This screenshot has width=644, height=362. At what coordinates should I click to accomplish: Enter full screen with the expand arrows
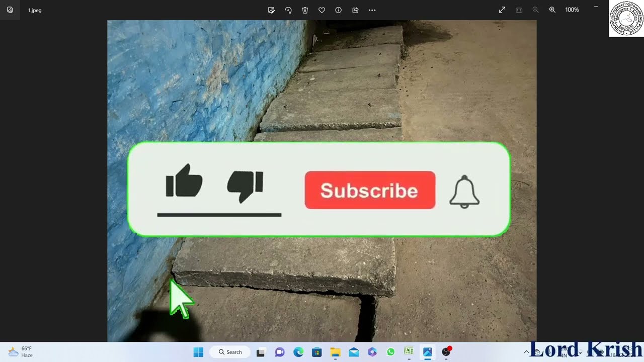click(502, 10)
